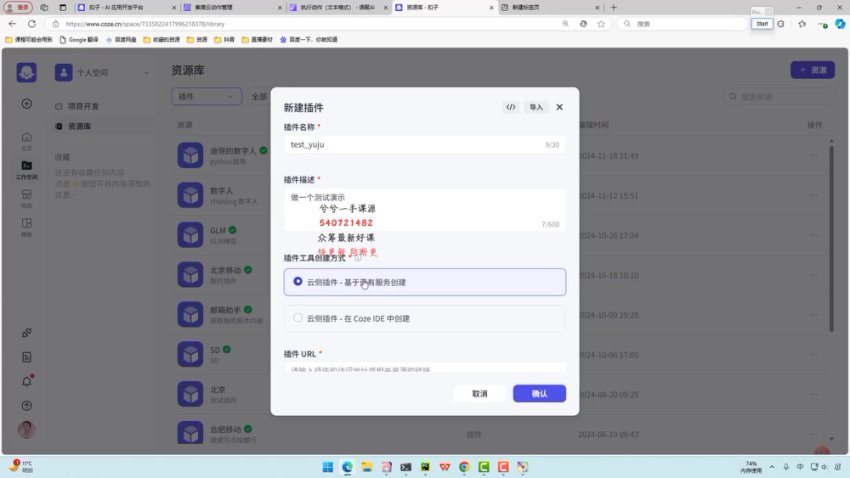
Task: Click the plus create icon in sidebar
Action: 26,104
